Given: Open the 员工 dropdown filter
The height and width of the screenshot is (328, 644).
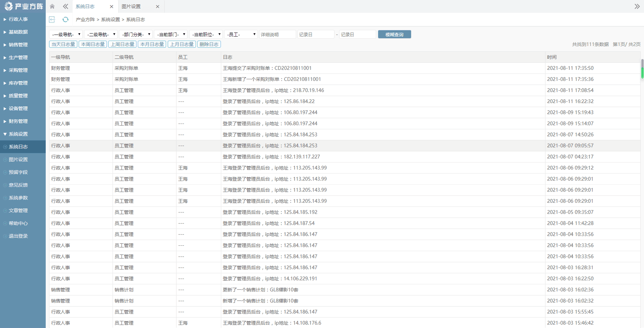Looking at the screenshot, I should (241, 35).
